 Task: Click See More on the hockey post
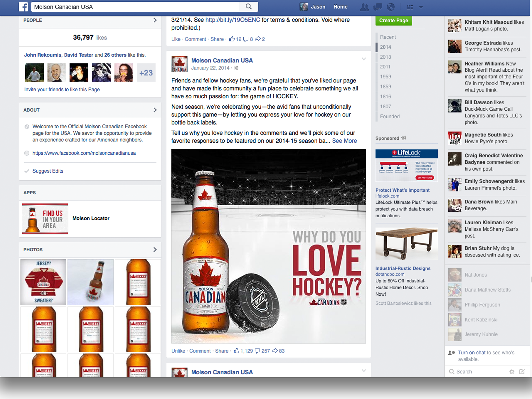(344, 141)
